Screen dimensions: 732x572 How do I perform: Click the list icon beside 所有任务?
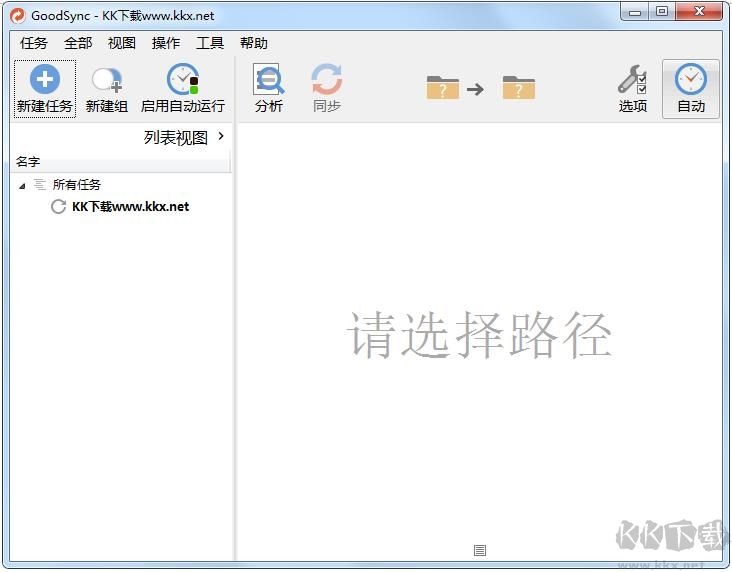[40, 184]
